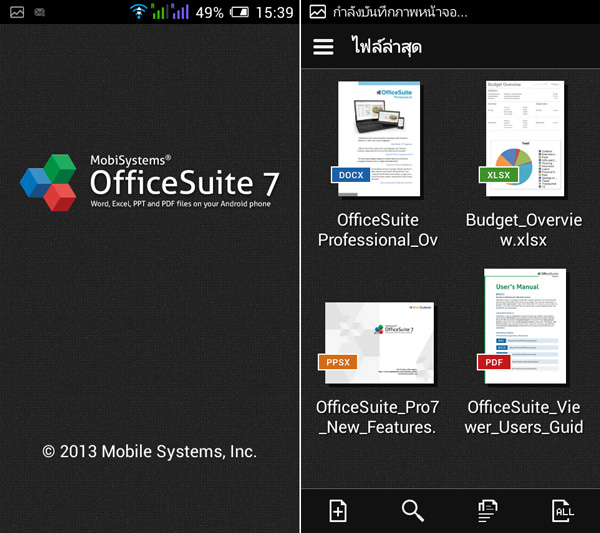The image size is (600, 533).
Task: Open OfficeSuite Viewer Users Guide PDF thumbnail
Action: (x=525, y=326)
